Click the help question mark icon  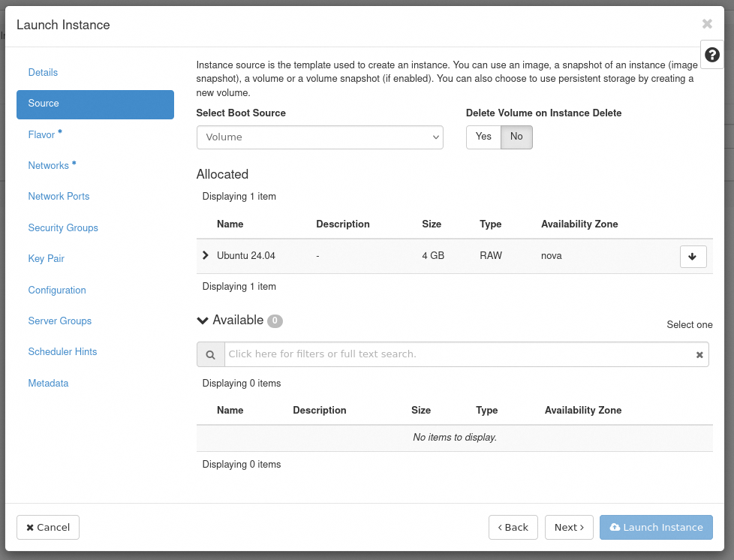pyautogui.click(x=711, y=55)
